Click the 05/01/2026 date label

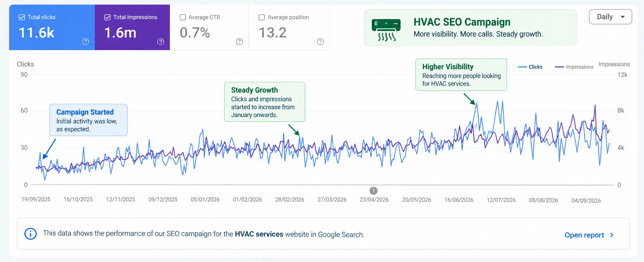click(x=205, y=200)
